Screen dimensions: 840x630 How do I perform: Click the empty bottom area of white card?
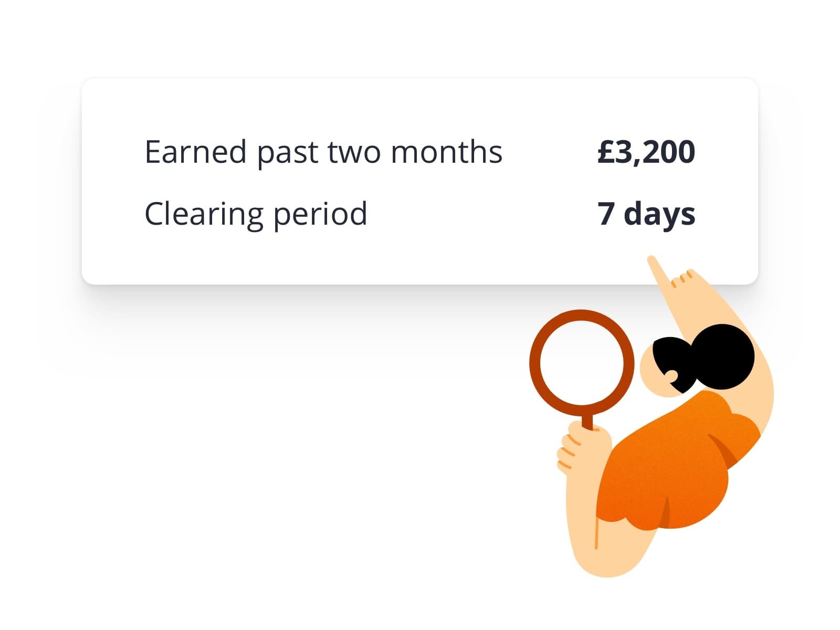pyautogui.click(x=367, y=260)
